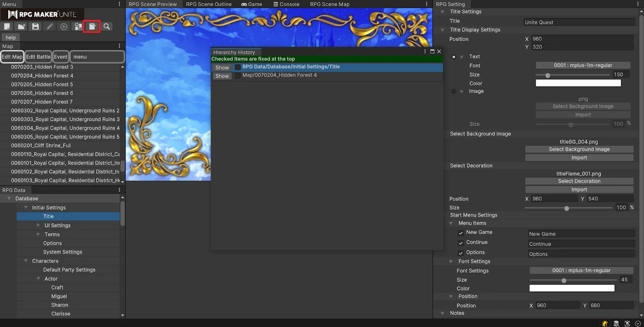This screenshot has height=327, width=644.
Task: Click the Edit Battle button
Action: coord(38,57)
